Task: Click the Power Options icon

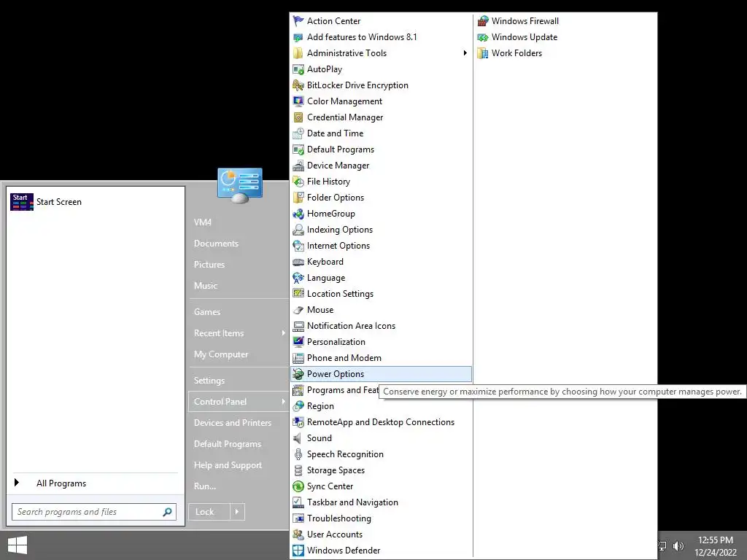Action: click(x=298, y=374)
